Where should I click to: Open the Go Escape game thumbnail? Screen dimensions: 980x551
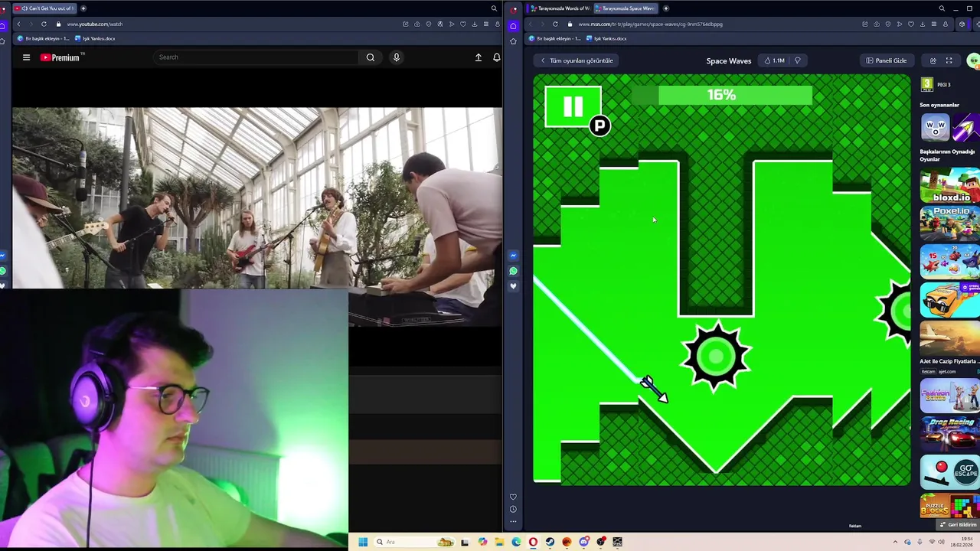(949, 472)
